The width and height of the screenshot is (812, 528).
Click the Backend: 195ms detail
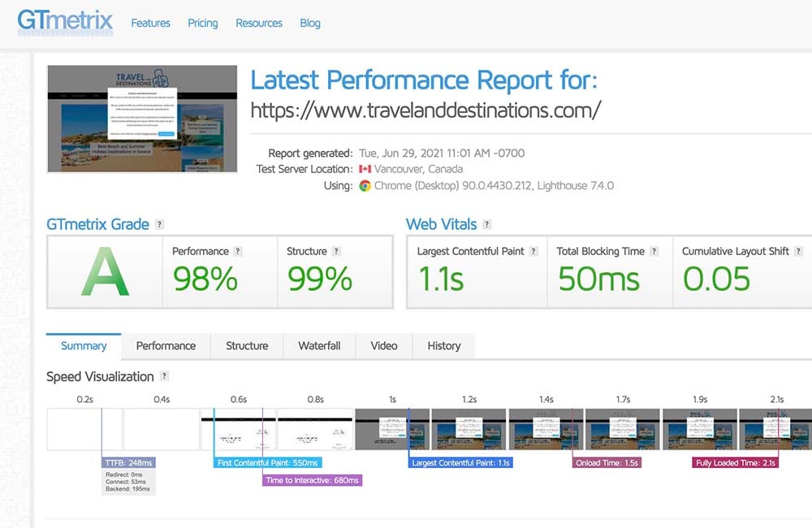127,489
